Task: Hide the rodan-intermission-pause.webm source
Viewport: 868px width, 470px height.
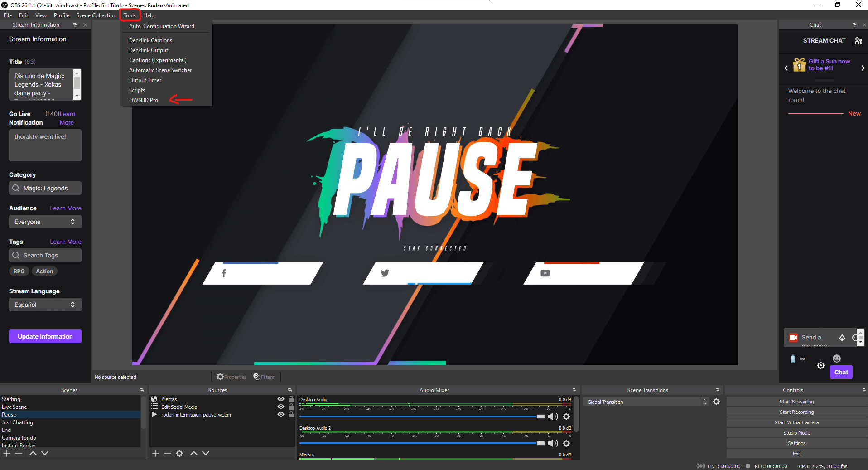Action: [x=280, y=414]
